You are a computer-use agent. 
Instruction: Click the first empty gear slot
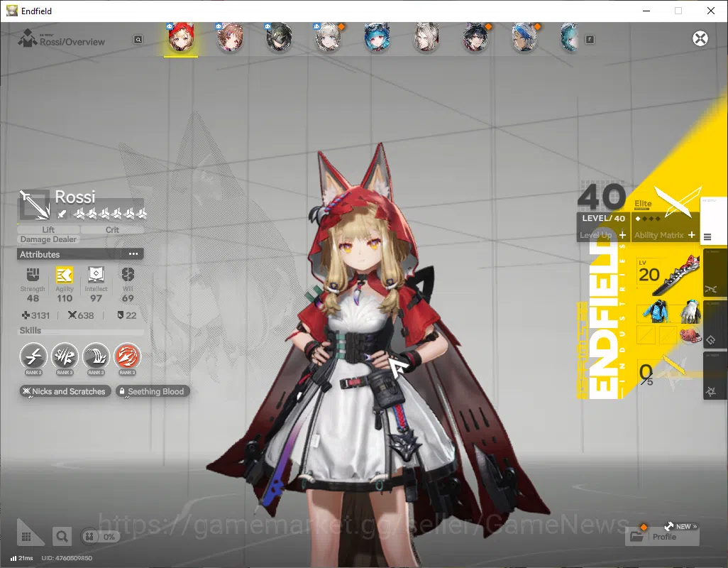646,335
